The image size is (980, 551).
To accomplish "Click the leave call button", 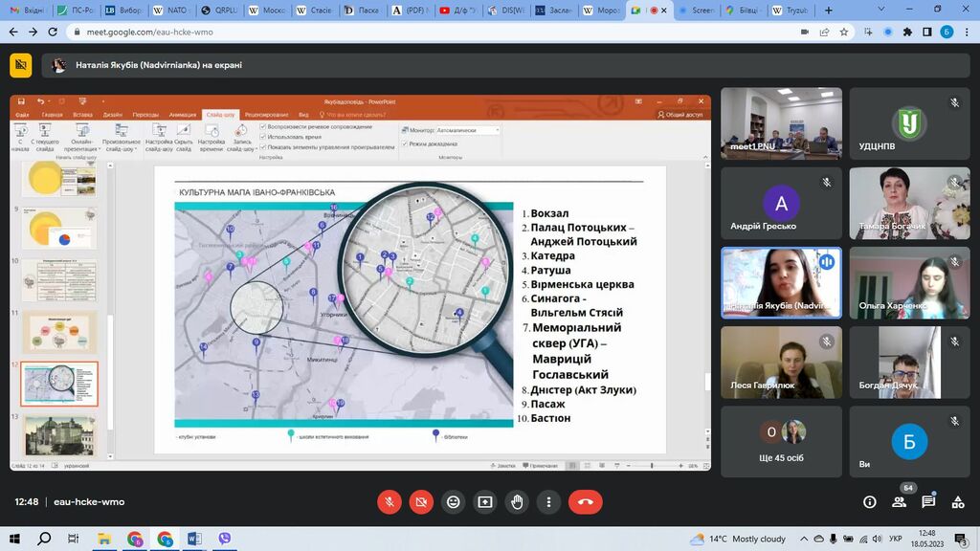I will pyautogui.click(x=585, y=501).
